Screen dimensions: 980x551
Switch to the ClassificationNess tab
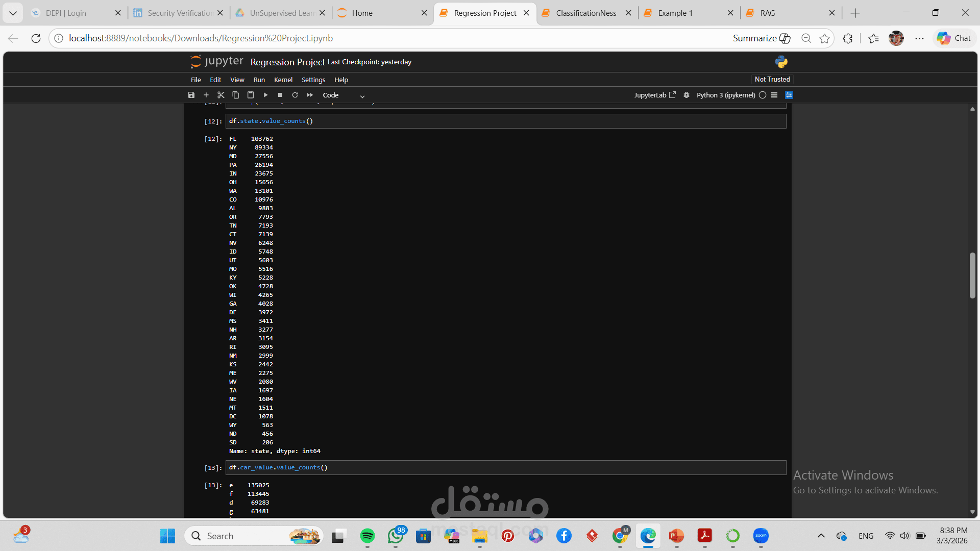click(x=586, y=13)
